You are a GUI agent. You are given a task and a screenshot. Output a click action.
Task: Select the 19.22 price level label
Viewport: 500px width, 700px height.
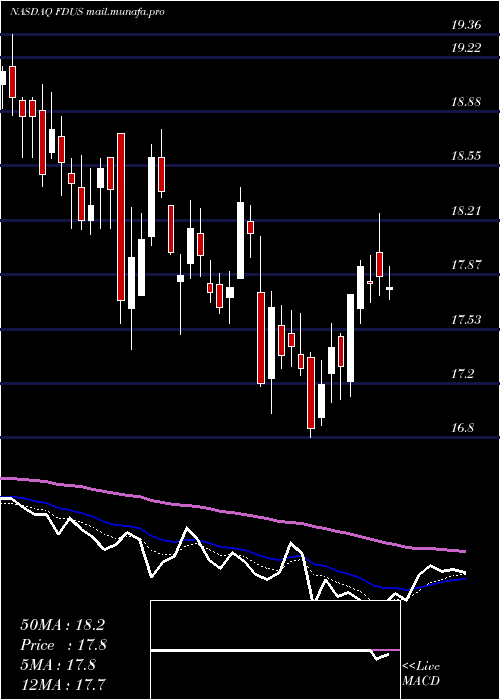tap(466, 48)
